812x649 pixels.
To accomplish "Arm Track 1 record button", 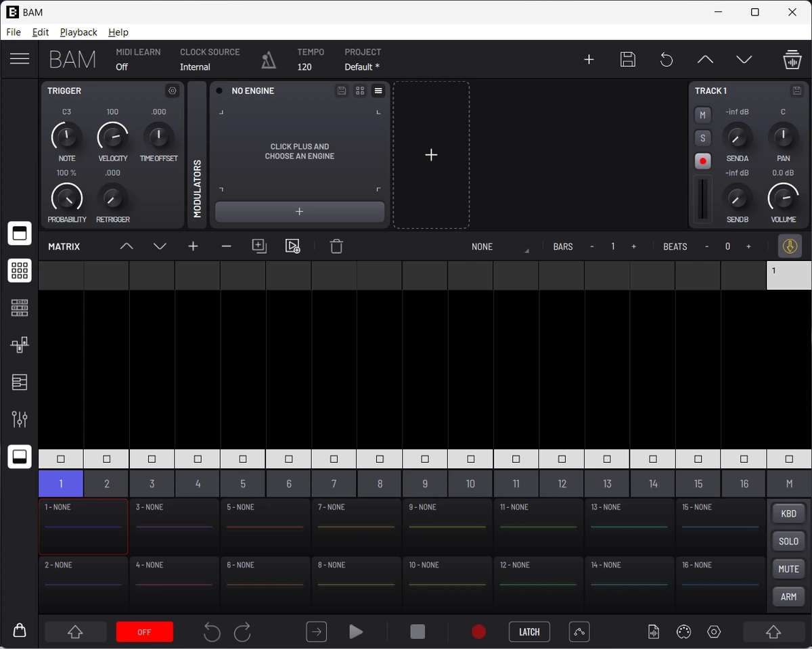I will tap(702, 161).
